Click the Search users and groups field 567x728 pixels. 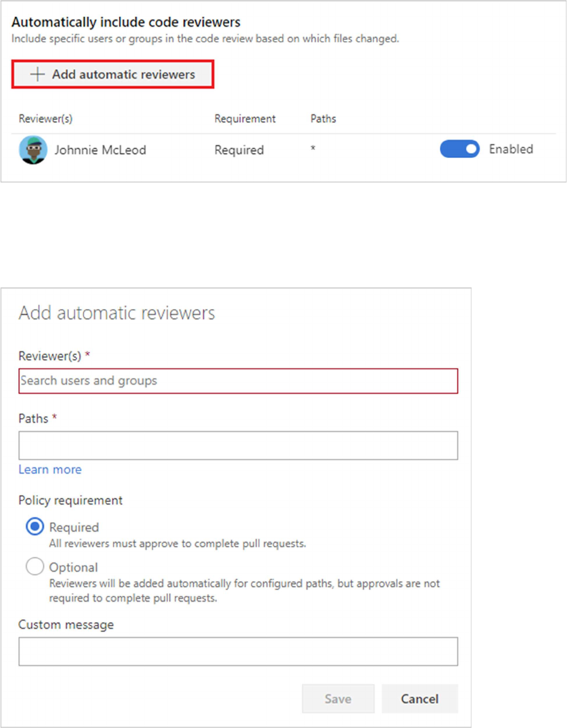[x=238, y=381]
